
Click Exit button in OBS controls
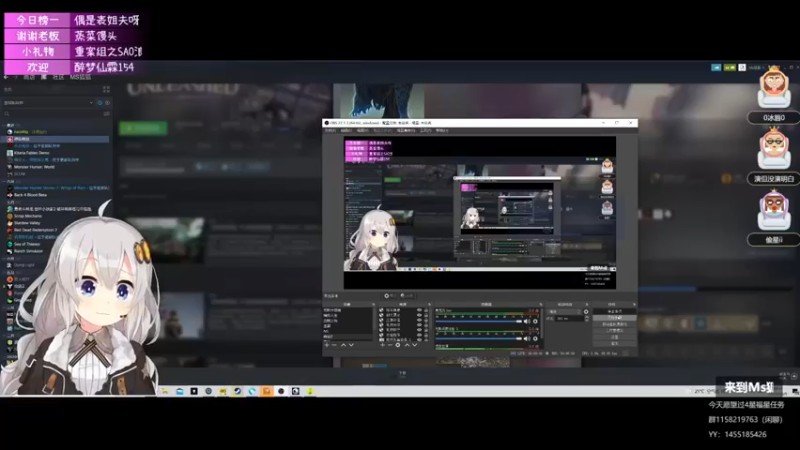click(615, 343)
